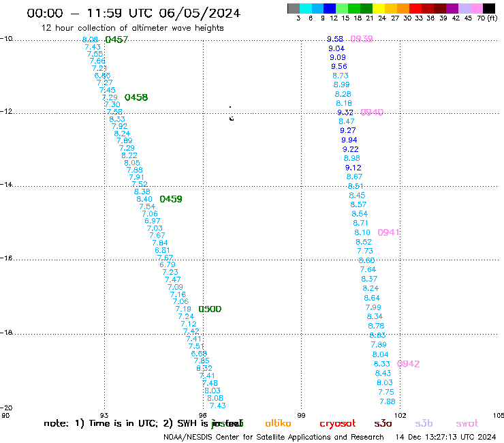Click the longitude axis label 93

(x=104, y=415)
